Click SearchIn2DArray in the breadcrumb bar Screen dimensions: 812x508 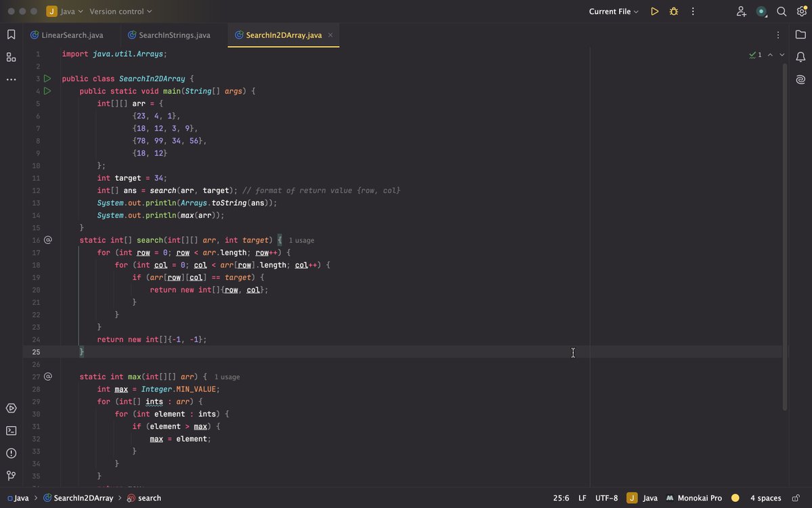pyautogui.click(x=78, y=498)
